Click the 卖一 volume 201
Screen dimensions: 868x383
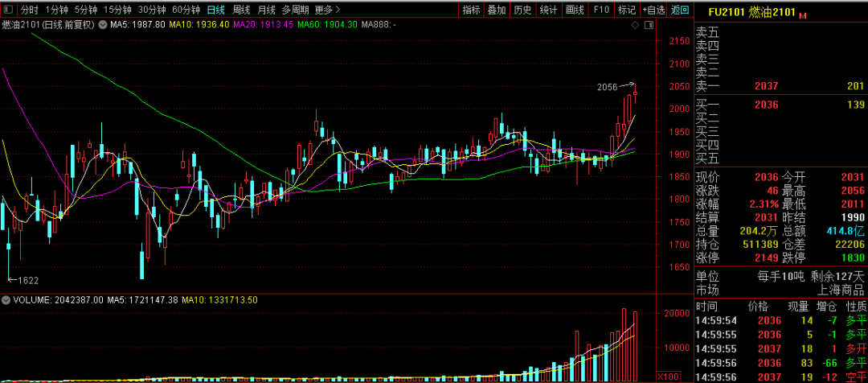point(855,86)
